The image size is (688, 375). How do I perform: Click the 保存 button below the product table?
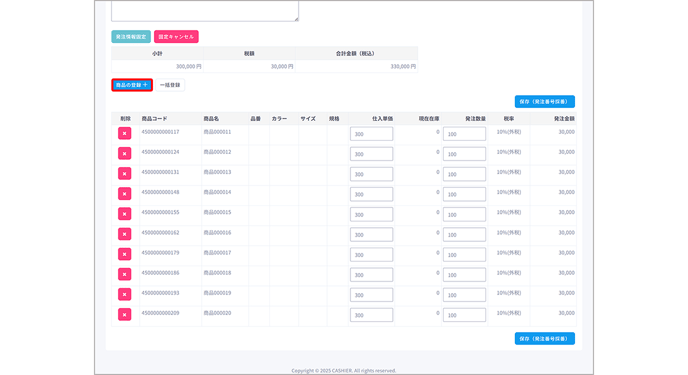[545, 339]
